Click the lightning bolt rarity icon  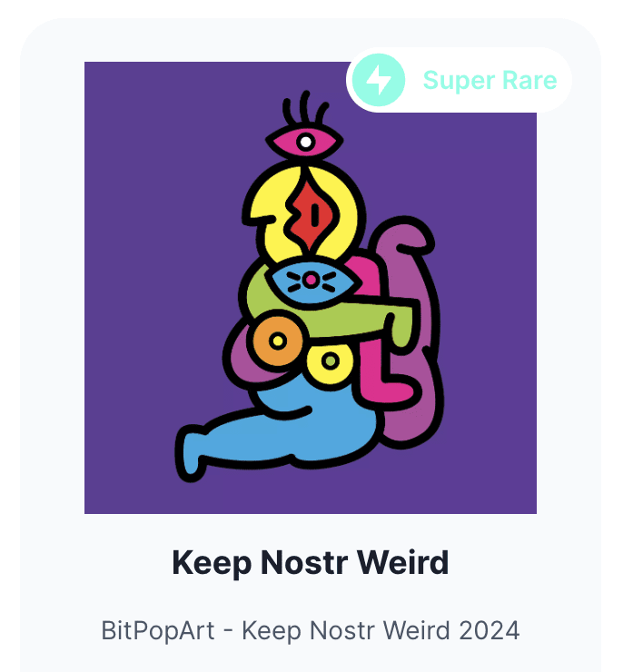[379, 80]
